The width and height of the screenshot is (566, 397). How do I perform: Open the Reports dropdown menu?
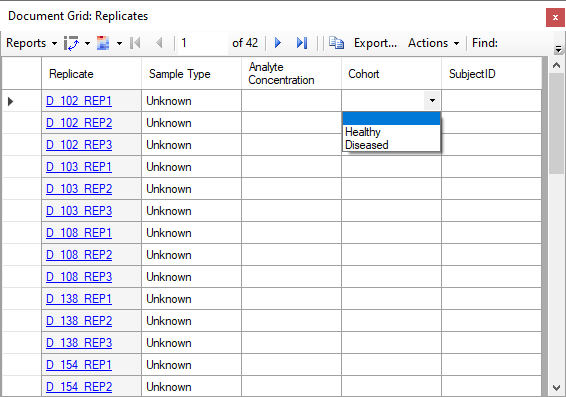pos(31,43)
